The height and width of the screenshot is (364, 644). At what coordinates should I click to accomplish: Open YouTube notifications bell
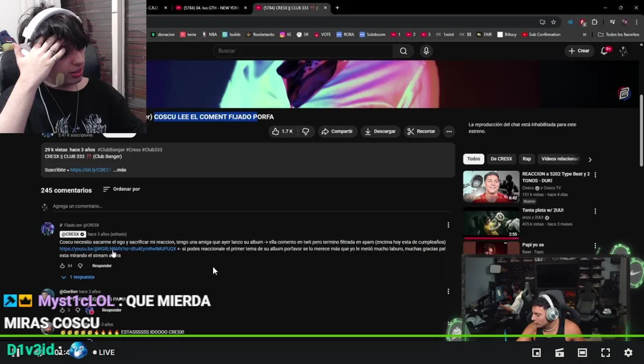pos(605,51)
